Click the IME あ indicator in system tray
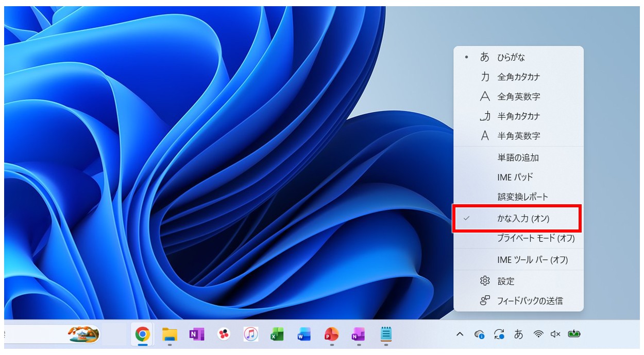This screenshot has height=355, width=644. [519, 334]
